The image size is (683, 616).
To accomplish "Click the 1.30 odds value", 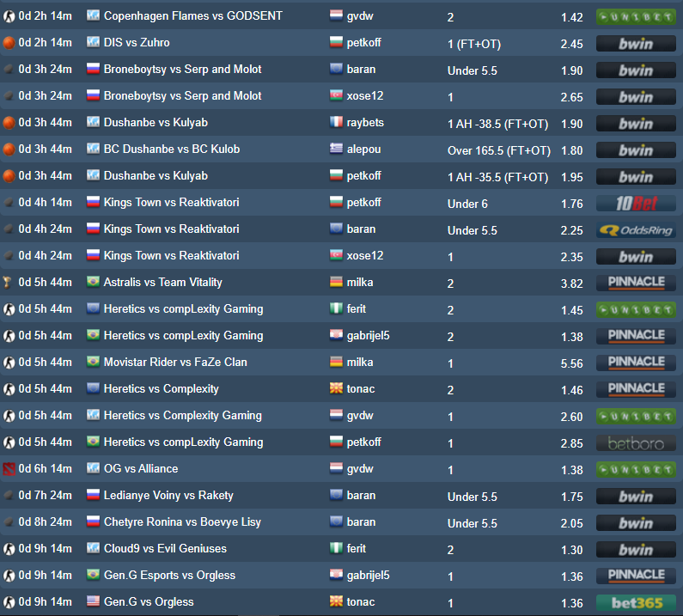I will coord(571,550).
